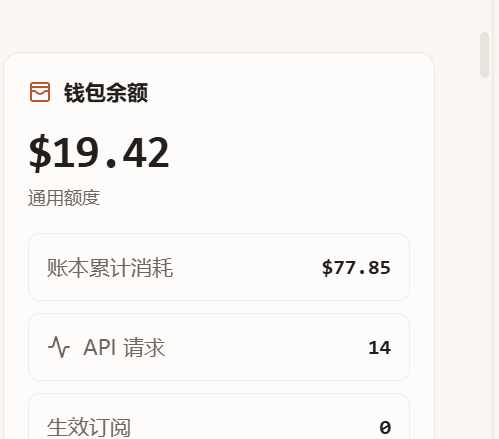Click the $77.85 consumption value

pos(356,268)
